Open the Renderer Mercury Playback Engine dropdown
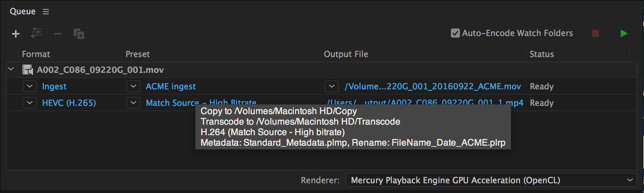The width and height of the screenshot is (644, 193). (x=491, y=180)
